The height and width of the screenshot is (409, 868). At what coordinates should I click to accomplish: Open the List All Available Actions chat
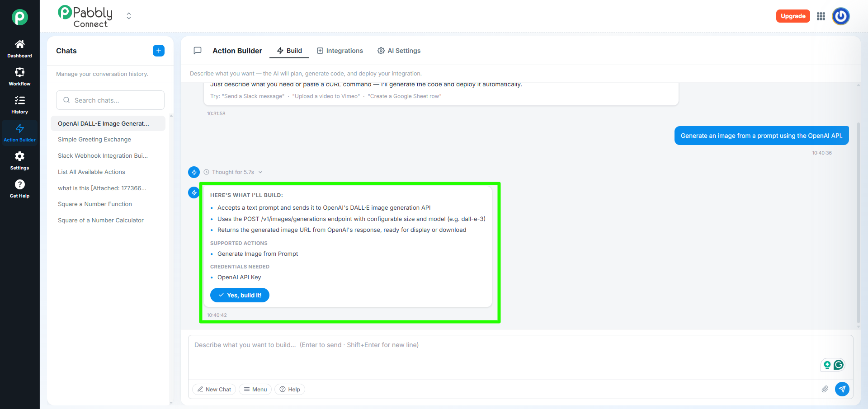(x=108, y=172)
